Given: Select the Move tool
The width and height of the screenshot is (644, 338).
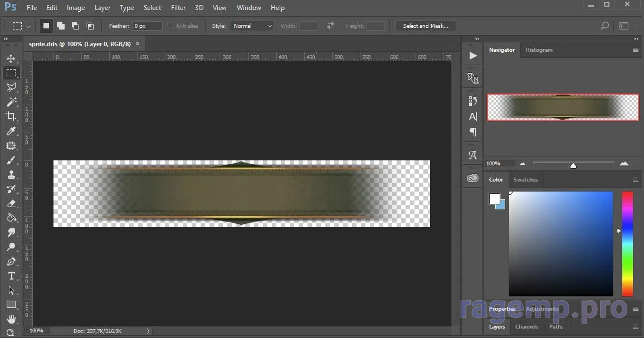Looking at the screenshot, I should click(11, 58).
